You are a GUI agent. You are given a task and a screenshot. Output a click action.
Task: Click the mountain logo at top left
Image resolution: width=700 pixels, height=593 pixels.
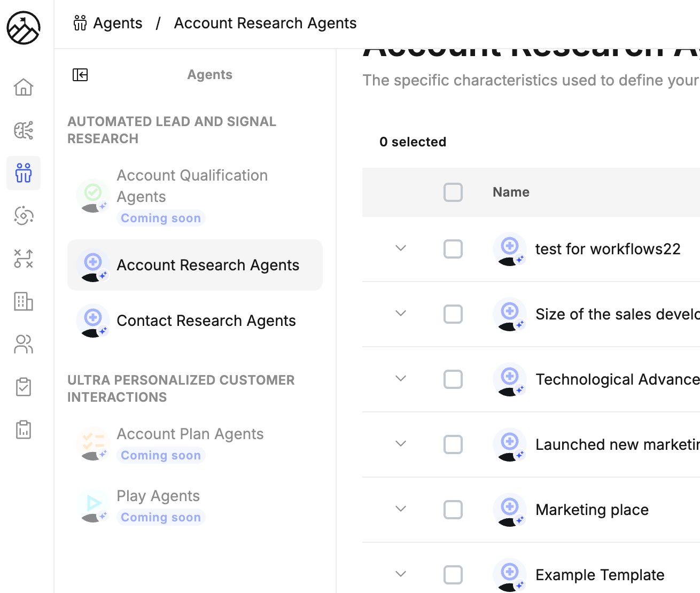[x=24, y=28]
